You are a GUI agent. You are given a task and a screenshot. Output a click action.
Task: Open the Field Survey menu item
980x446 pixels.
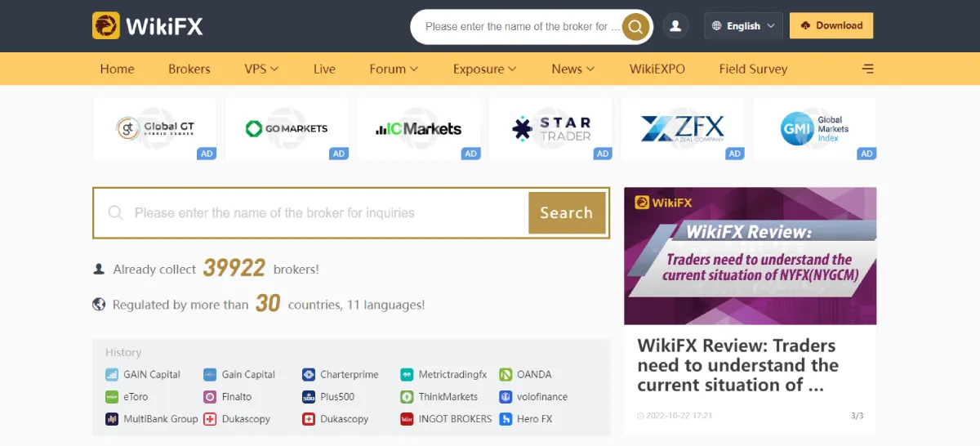coord(753,69)
